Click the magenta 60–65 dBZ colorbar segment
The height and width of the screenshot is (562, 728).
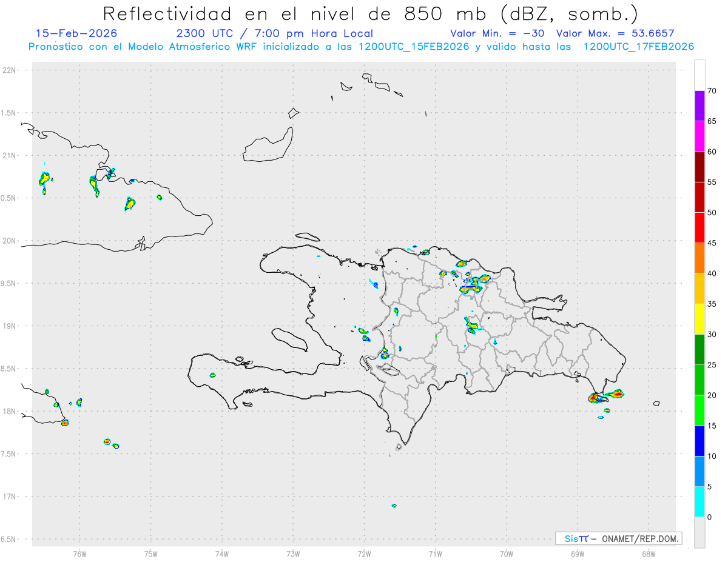tap(699, 136)
